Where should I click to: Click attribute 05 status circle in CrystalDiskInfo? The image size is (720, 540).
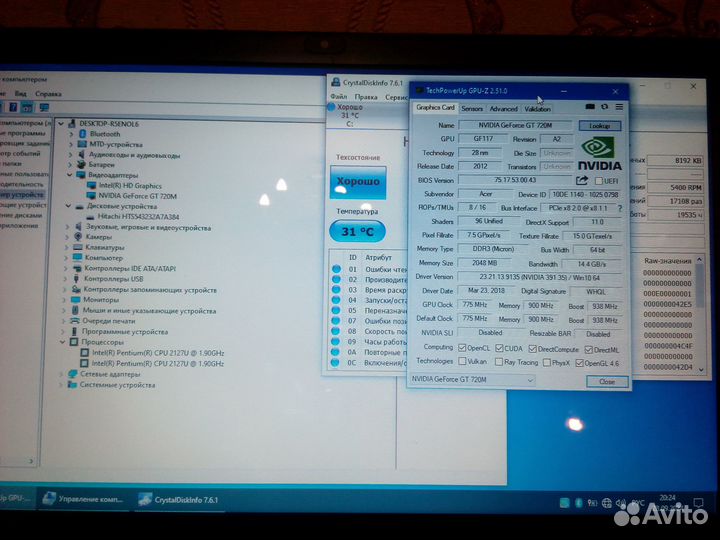click(x=336, y=310)
